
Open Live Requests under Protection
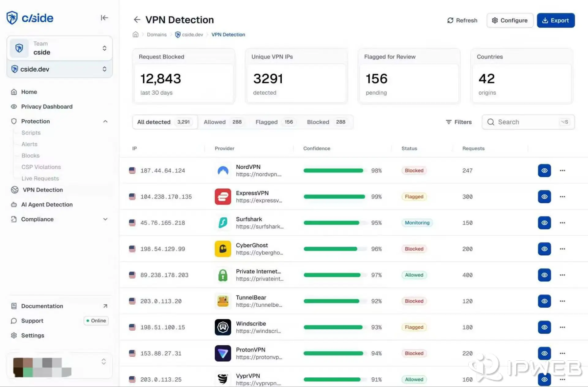[40, 178]
